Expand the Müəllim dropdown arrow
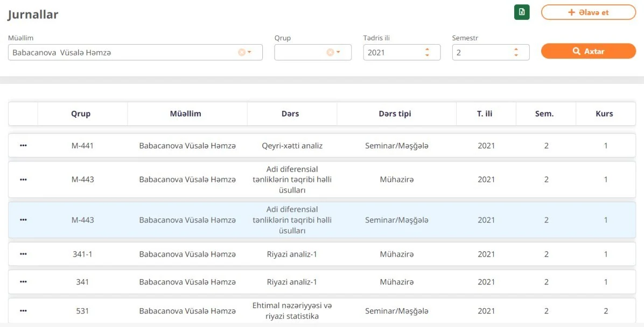 point(249,52)
